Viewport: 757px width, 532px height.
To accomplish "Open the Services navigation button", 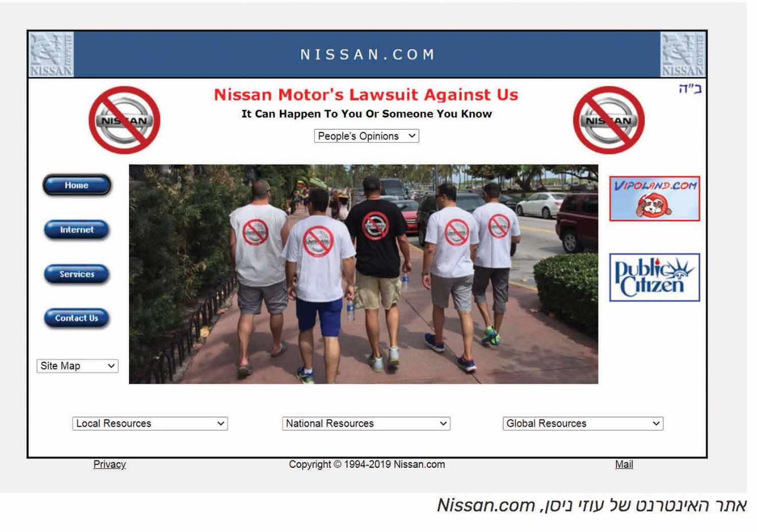I will [77, 274].
